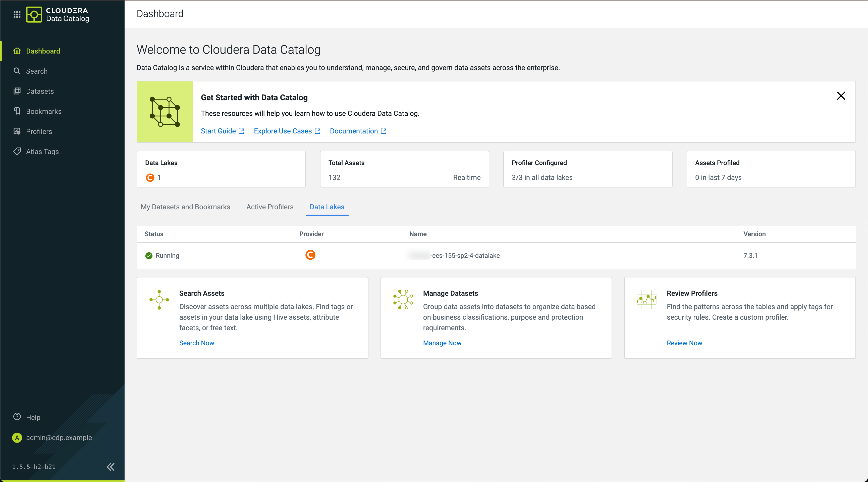868x482 pixels.
Task: Switch to My Datasets and Bookmarks tab
Action: [185, 207]
